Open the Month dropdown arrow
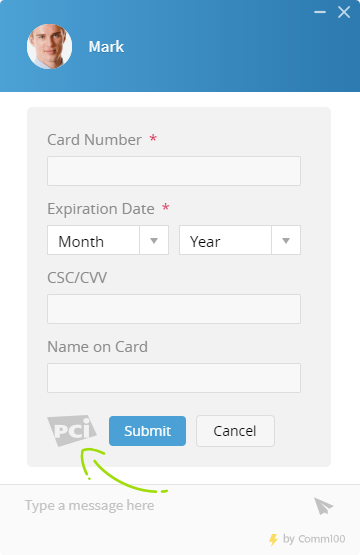Viewport: 360px width, 555px height. click(x=154, y=240)
